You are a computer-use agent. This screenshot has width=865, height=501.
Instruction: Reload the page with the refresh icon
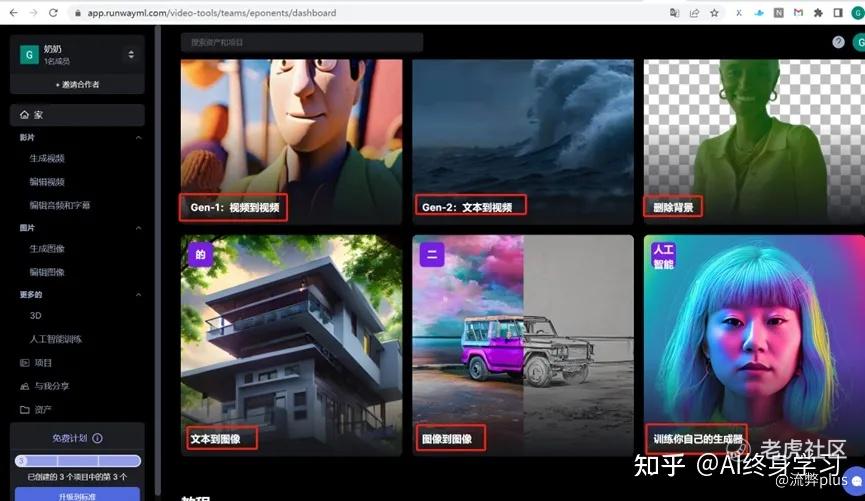53,13
